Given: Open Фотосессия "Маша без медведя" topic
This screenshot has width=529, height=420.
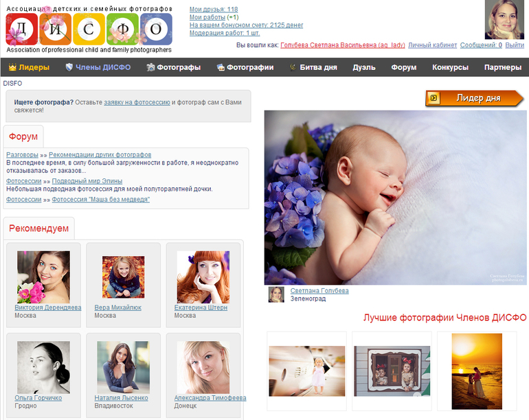Looking at the screenshot, I should coord(101,200).
